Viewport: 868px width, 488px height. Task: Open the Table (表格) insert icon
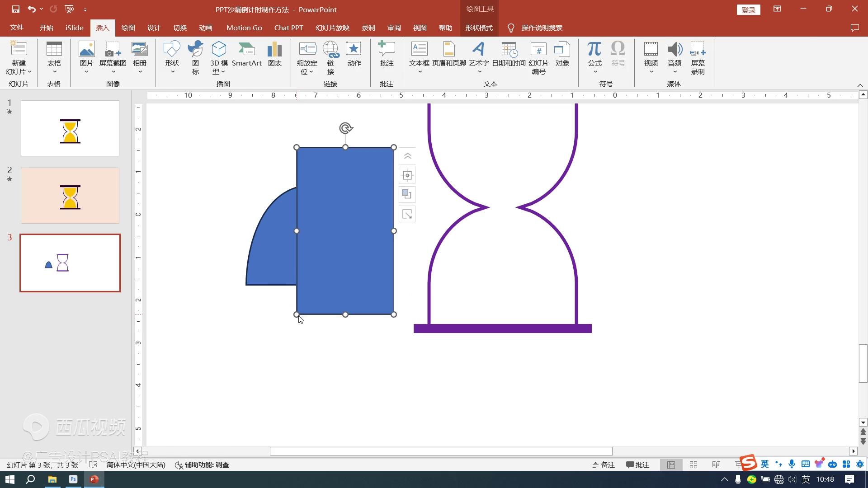click(x=54, y=49)
